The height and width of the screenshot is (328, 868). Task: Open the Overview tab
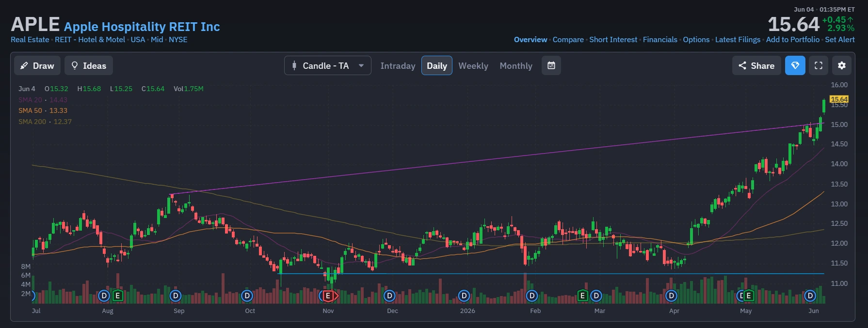click(x=530, y=40)
